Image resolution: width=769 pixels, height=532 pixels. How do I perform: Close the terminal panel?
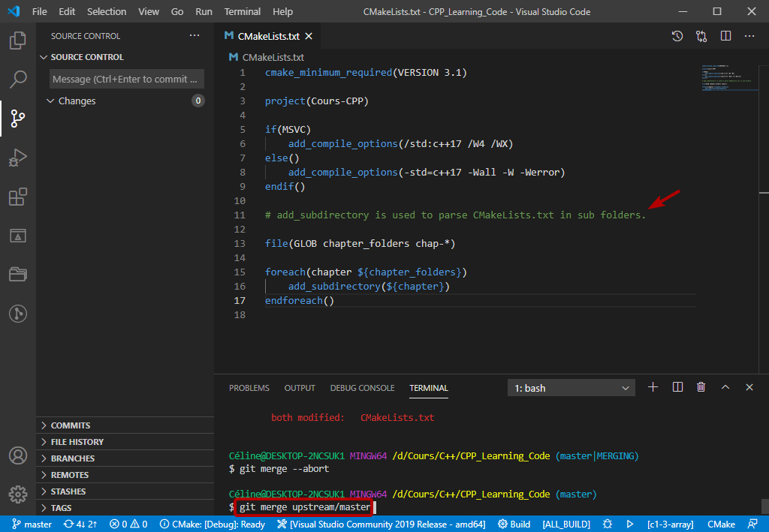749,387
